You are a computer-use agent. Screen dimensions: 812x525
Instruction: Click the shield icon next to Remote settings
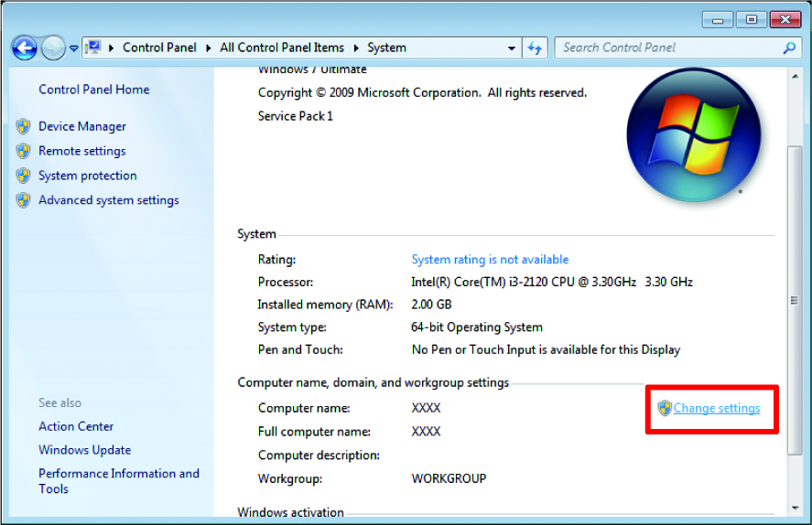point(23,151)
